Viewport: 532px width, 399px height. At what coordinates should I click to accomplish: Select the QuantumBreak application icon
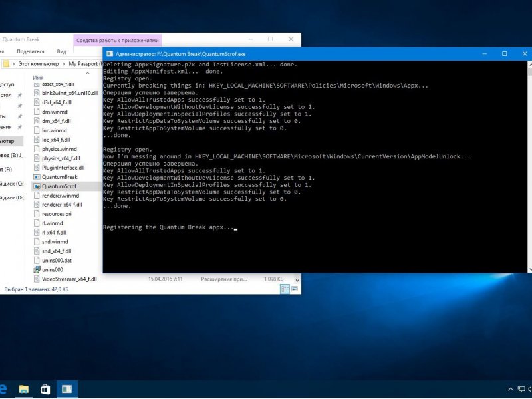coord(37,177)
